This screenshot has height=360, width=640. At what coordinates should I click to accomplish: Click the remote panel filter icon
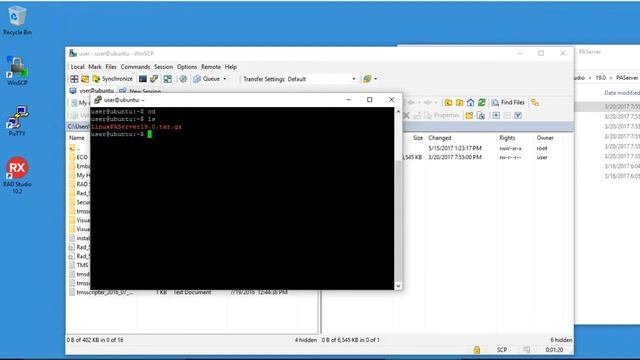coord(518,116)
